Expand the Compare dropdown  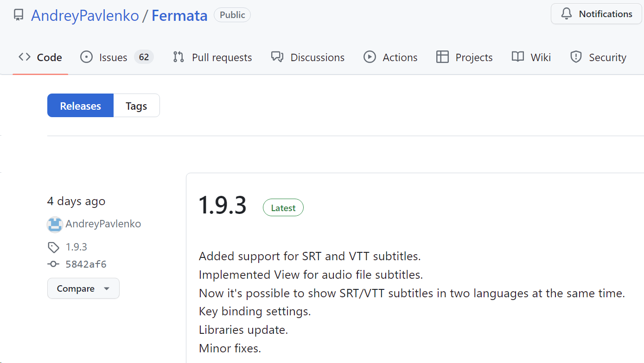(83, 288)
